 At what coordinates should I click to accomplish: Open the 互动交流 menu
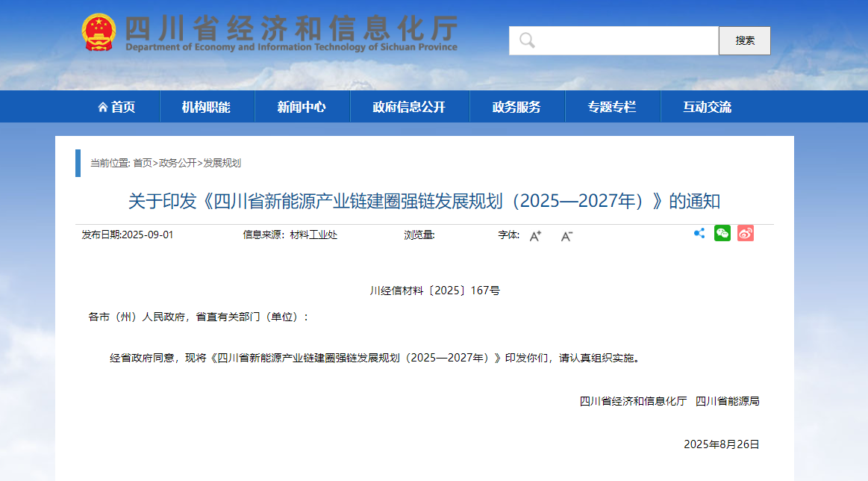click(708, 106)
